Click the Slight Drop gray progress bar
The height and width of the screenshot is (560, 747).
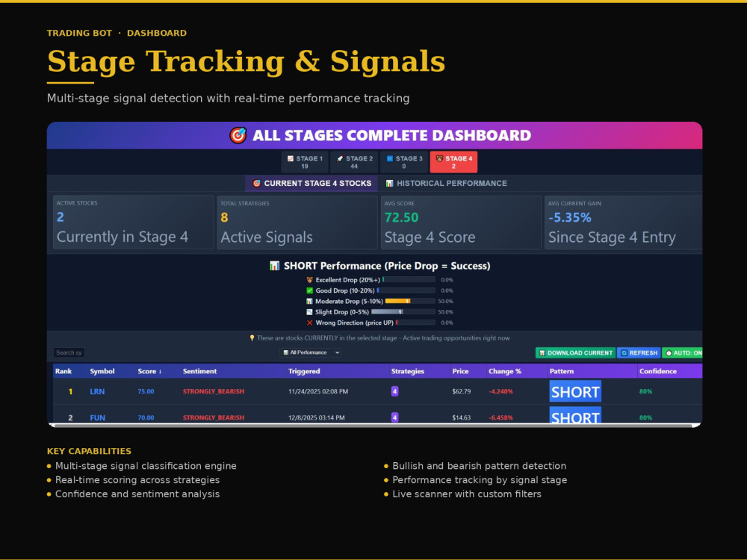pos(403,312)
